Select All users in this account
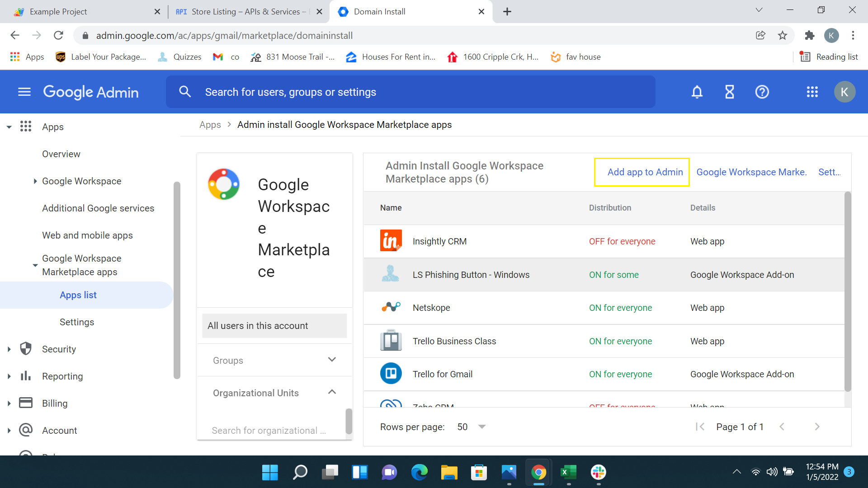 click(x=274, y=326)
